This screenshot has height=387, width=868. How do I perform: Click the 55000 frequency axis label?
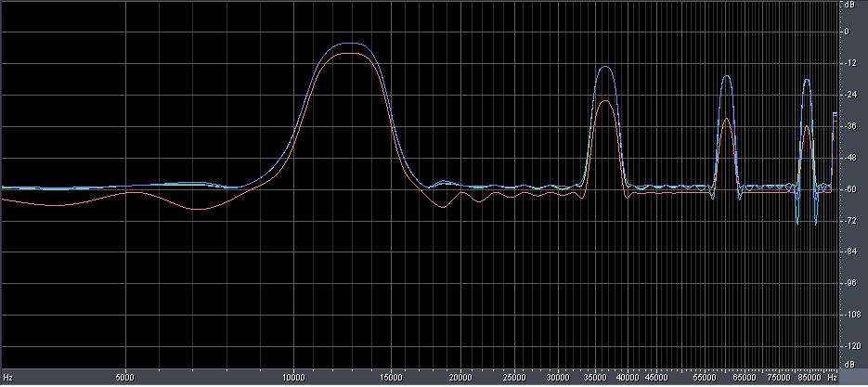[705, 377]
